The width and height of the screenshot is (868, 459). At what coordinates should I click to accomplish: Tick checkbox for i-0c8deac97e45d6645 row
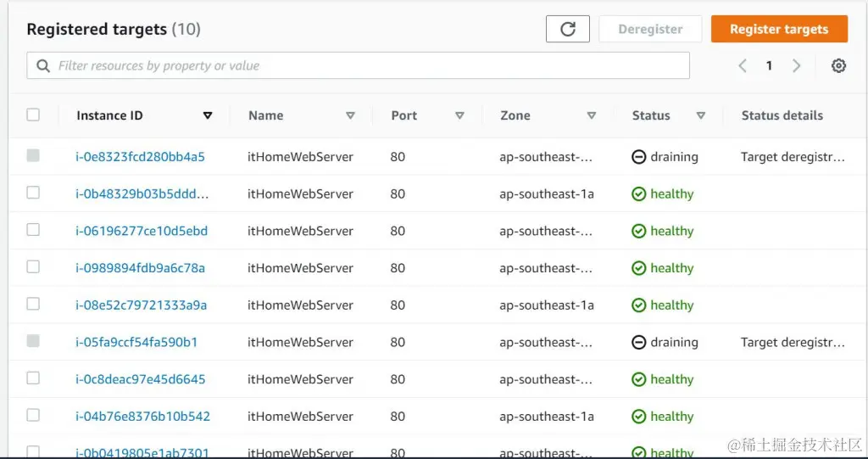(x=33, y=378)
